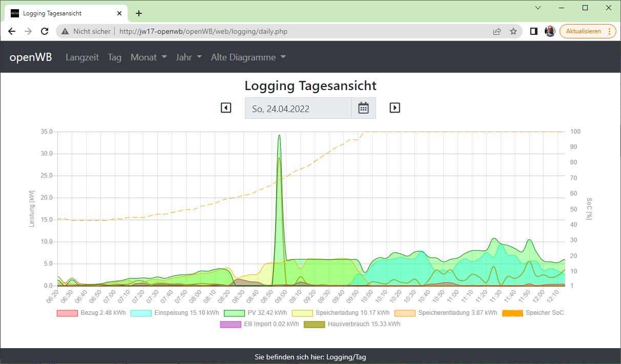Click the previous day arrow button
This screenshot has height=364, width=621.
226,108
